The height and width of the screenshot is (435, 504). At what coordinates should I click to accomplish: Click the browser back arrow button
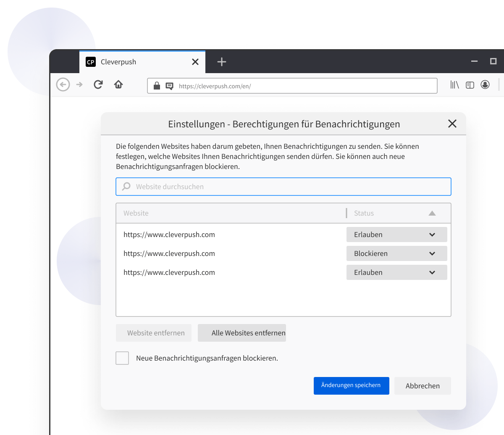63,84
